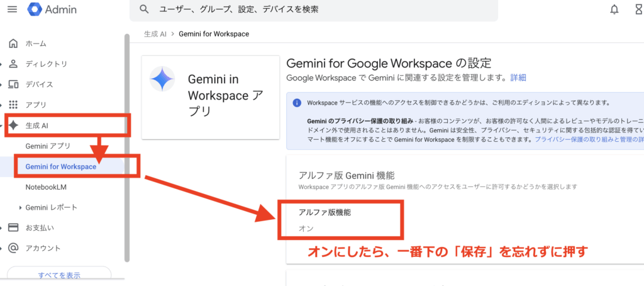Select Gemini アプリ in sidebar

point(48,146)
